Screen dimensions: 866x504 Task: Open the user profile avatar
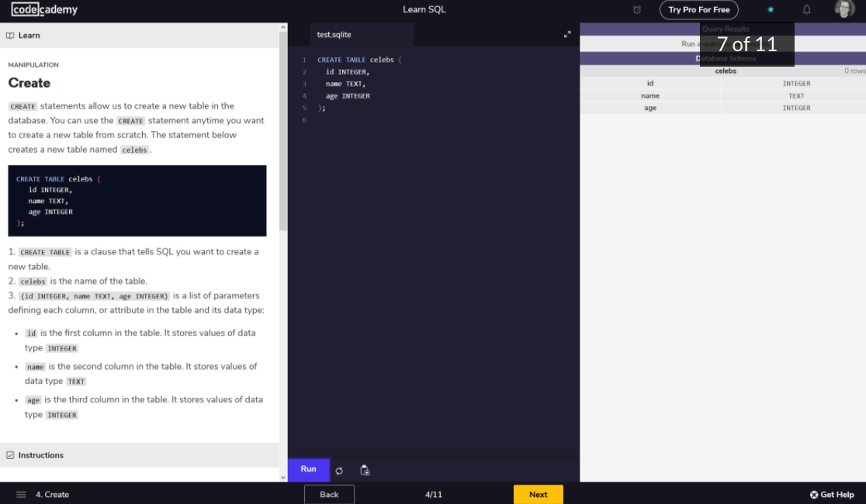(844, 9)
